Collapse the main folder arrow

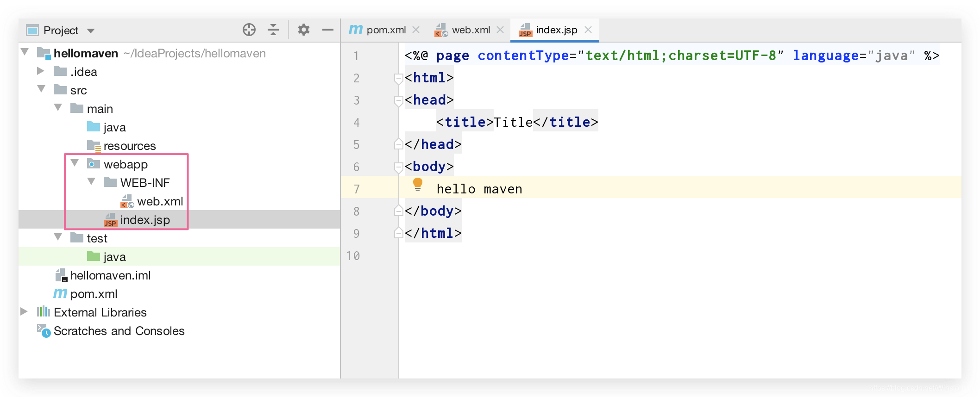(x=58, y=107)
